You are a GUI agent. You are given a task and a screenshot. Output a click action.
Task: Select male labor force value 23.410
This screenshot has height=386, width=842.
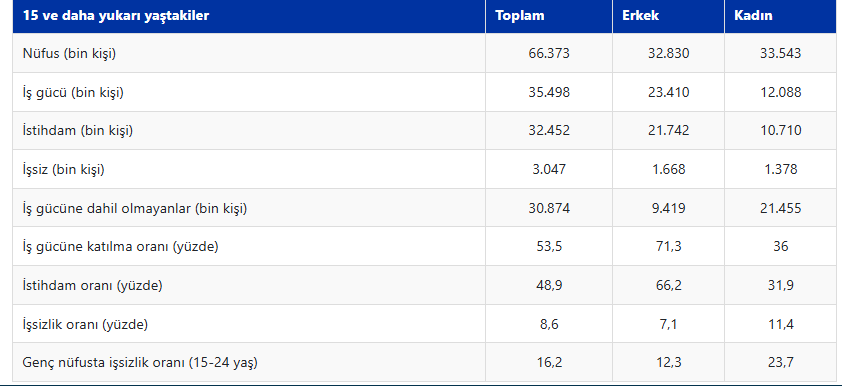pos(668,92)
